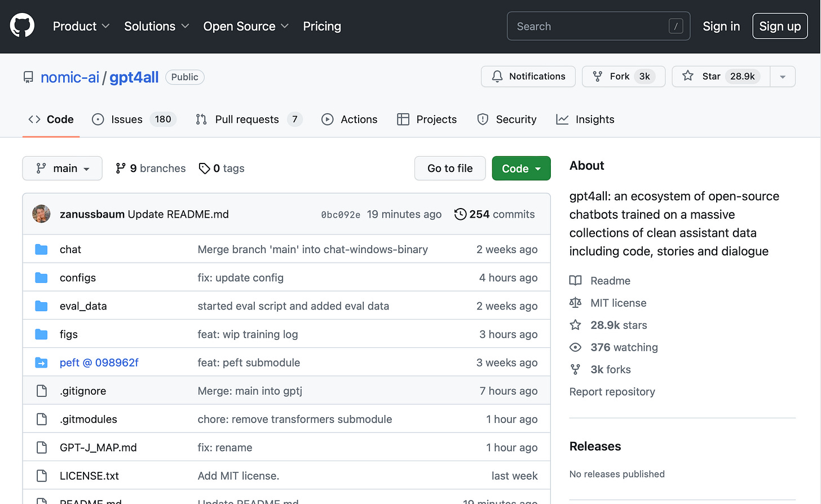Open the green Code dropdown button
This screenshot has width=821, height=504.
coord(521,169)
